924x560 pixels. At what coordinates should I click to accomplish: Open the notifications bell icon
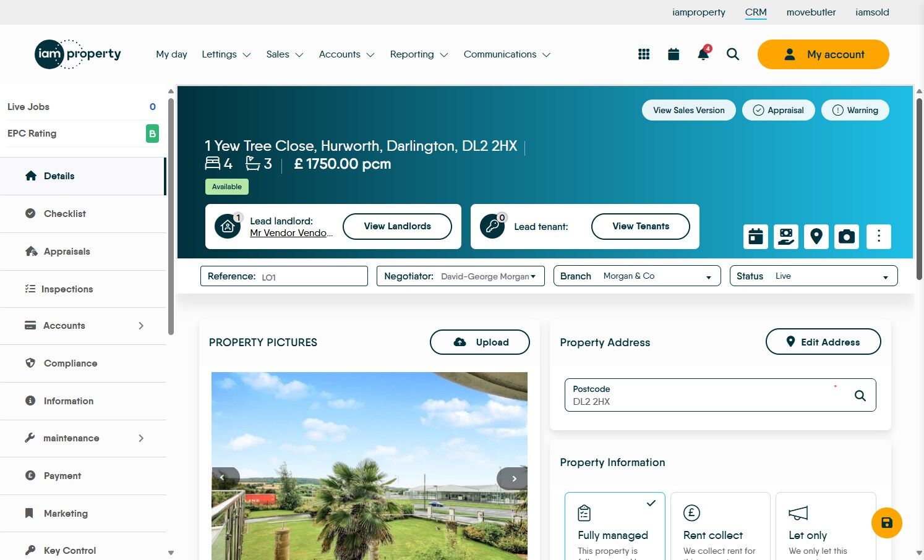(x=703, y=54)
